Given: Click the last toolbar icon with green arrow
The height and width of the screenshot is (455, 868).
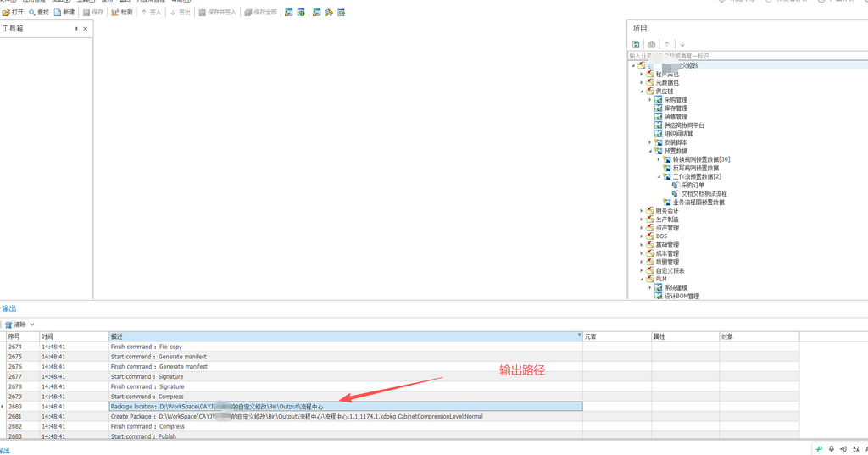Looking at the screenshot, I should pyautogui.click(x=341, y=12).
